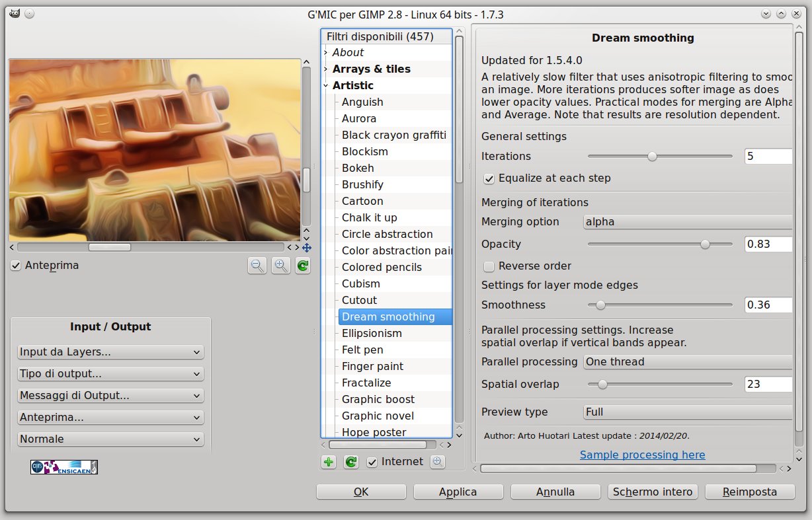Uncheck Equalize at each step
This screenshot has height=520, width=812.
click(x=489, y=178)
